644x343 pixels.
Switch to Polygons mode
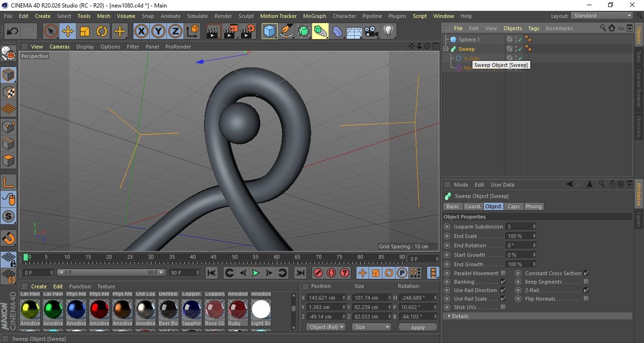tap(8, 161)
